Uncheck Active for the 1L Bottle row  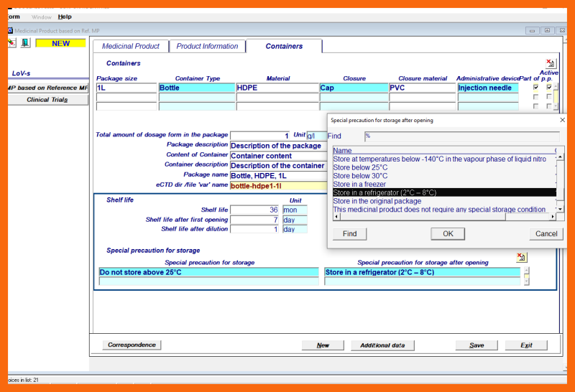click(x=548, y=87)
